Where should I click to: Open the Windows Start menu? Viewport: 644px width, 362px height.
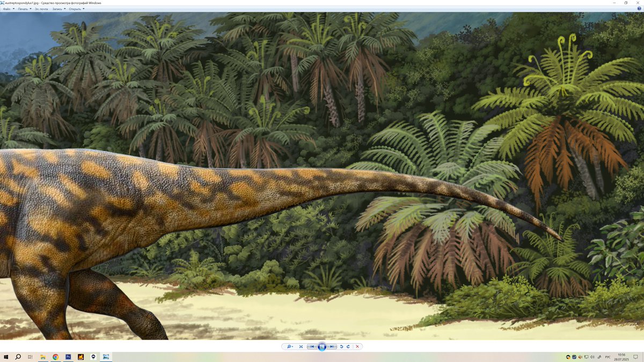coord(6,357)
